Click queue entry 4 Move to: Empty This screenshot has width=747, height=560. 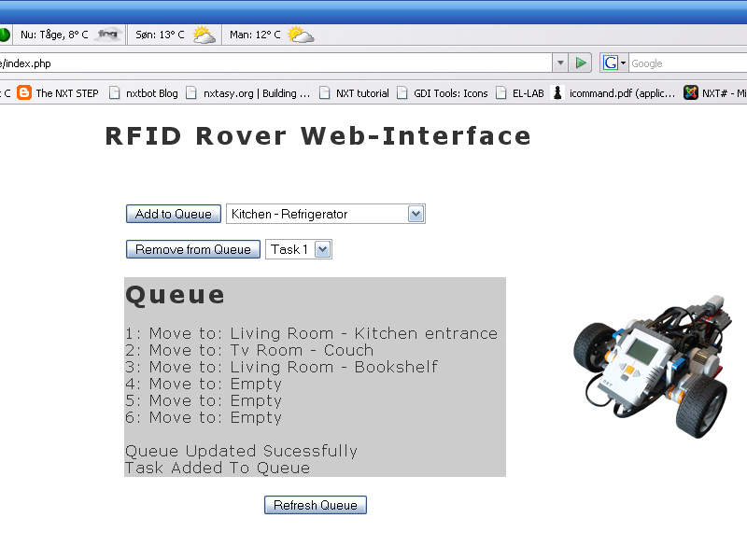[204, 384]
